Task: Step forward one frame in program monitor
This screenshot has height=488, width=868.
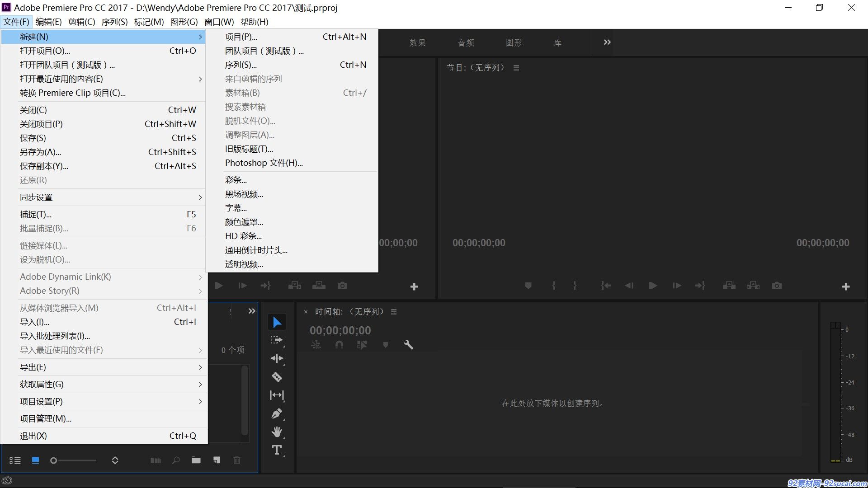Action: click(x=677, y=286)
